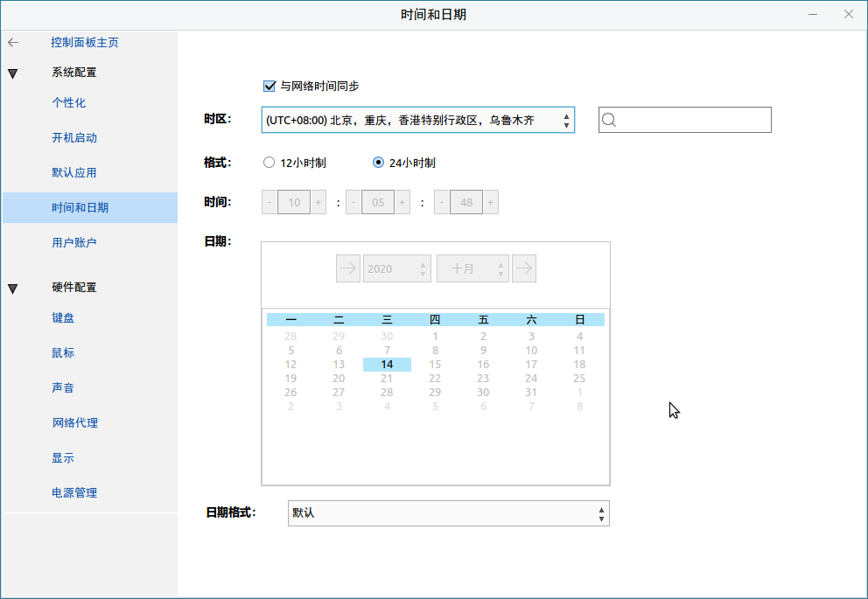Minimize the 时间和日期 window
Screen dimensions: 868x599
coord(813,14)
